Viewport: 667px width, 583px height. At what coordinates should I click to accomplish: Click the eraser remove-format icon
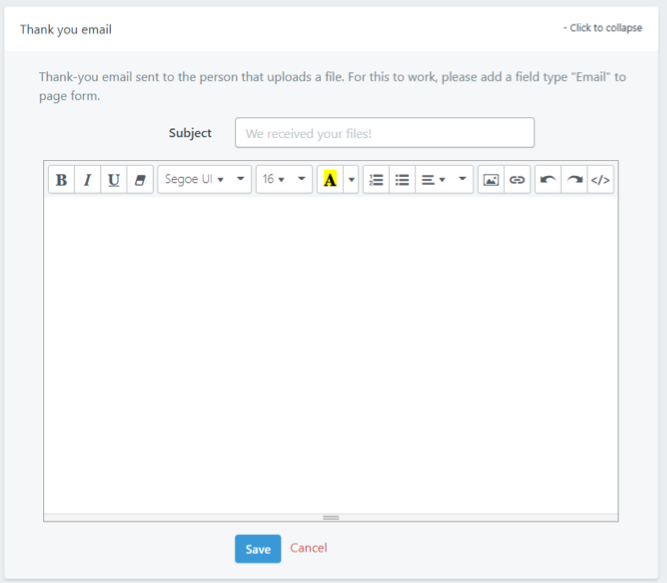coord(140,180)
